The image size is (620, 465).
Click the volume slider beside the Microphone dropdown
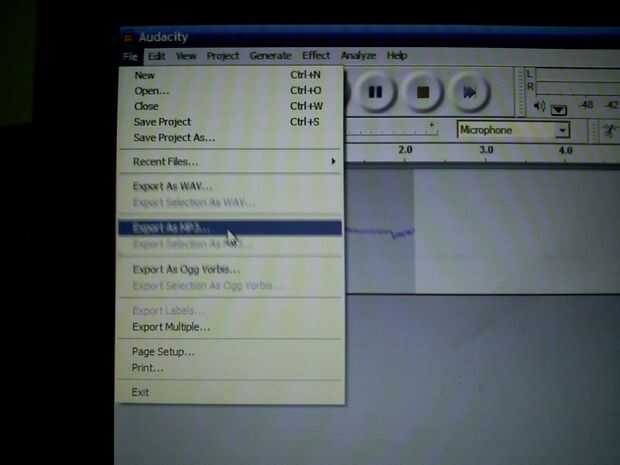(x=392, y=130)
